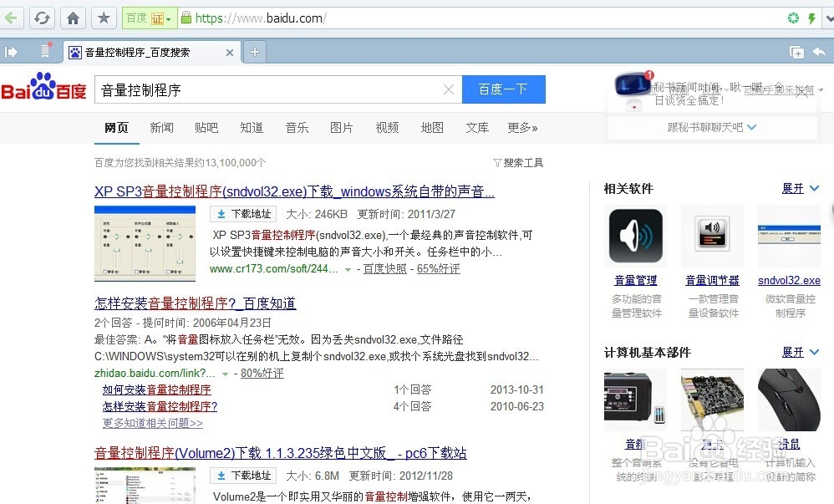Click the 音箱 speaker system image

(x=636, y=400)
